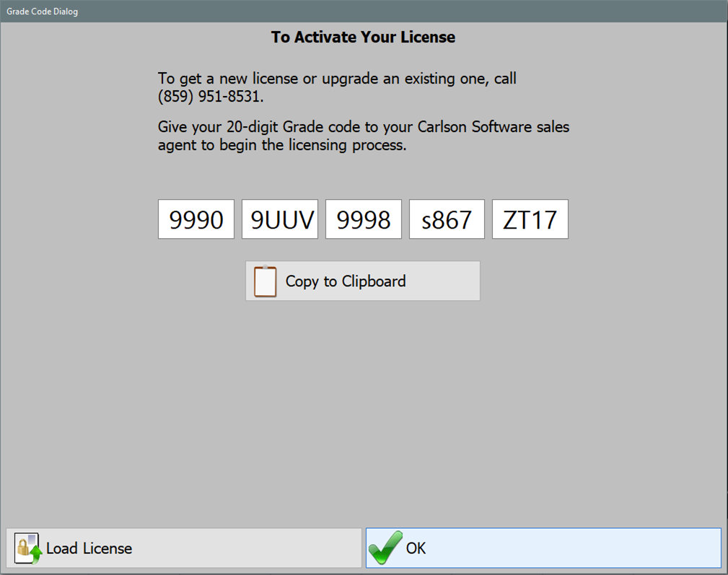Click the check mark graphic in the OK bar

pos(384,548)
